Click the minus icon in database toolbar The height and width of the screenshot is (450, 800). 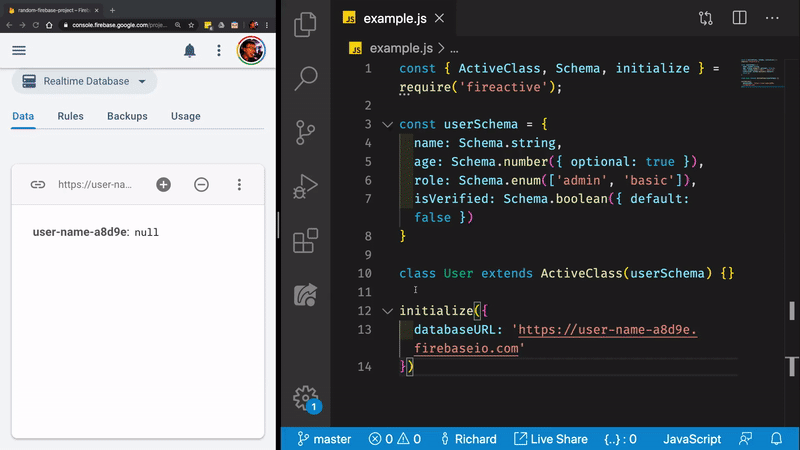click(x=201, y=184)
